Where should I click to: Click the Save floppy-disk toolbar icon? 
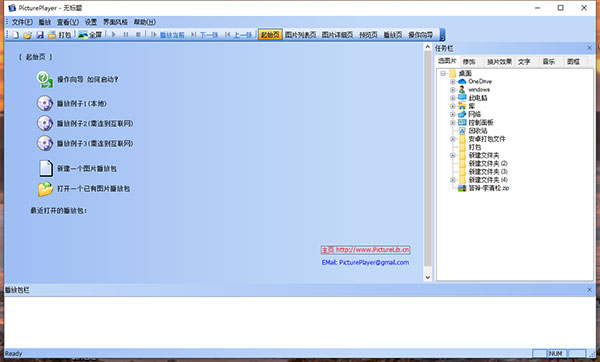point(40,35)
